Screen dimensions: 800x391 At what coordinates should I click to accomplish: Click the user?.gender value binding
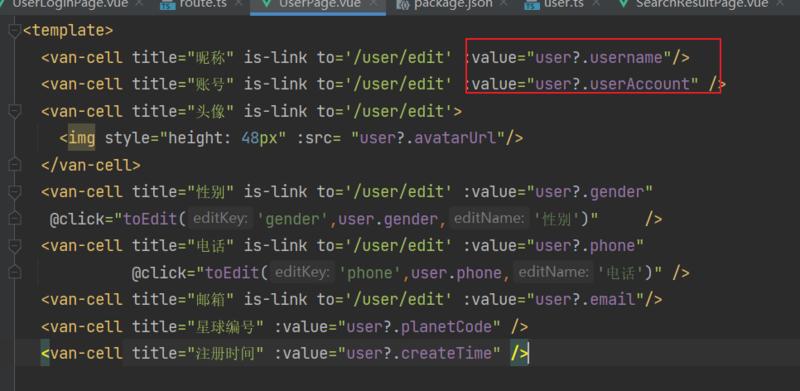[x=589, y=191]
